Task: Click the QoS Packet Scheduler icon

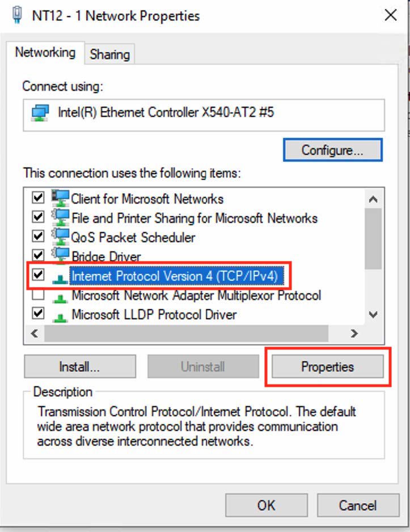Action: click(60, 237)
